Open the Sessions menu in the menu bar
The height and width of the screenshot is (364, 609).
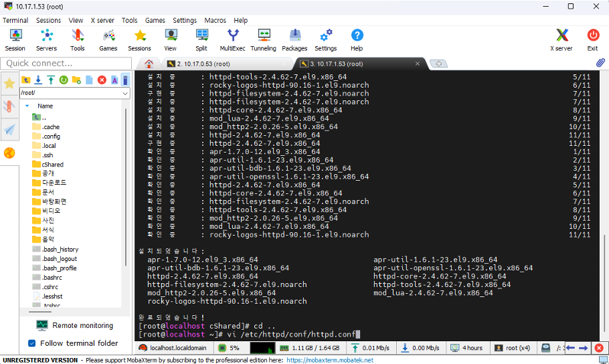pos(49,20)
